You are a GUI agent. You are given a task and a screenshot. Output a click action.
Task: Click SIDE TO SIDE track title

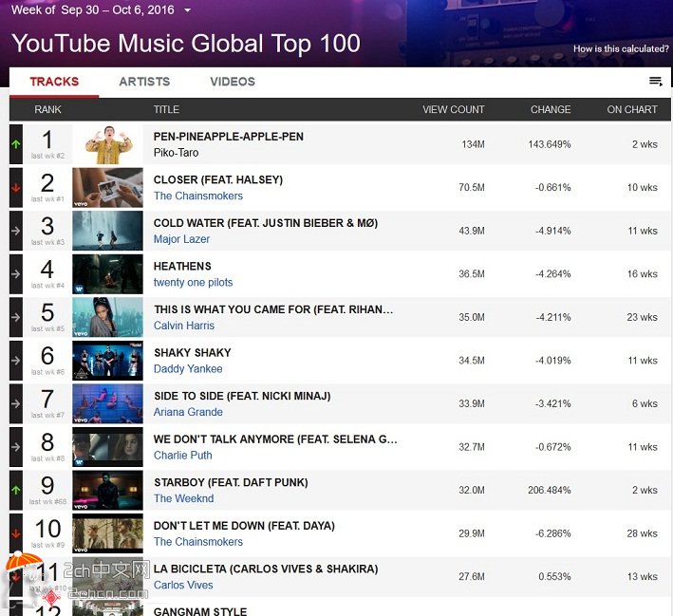tap(242, 396)
